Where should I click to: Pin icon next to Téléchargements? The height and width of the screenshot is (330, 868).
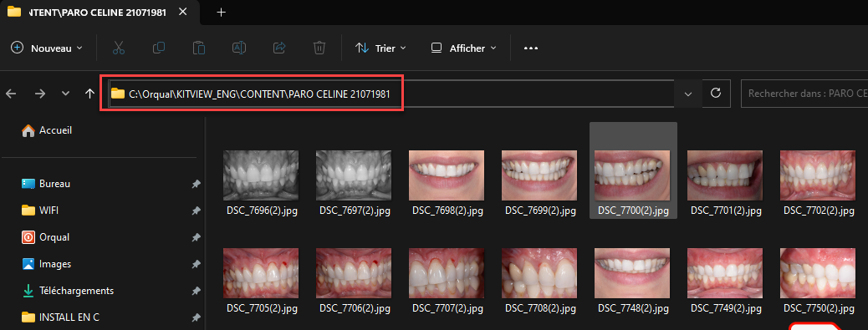click(x=196, y=291)
